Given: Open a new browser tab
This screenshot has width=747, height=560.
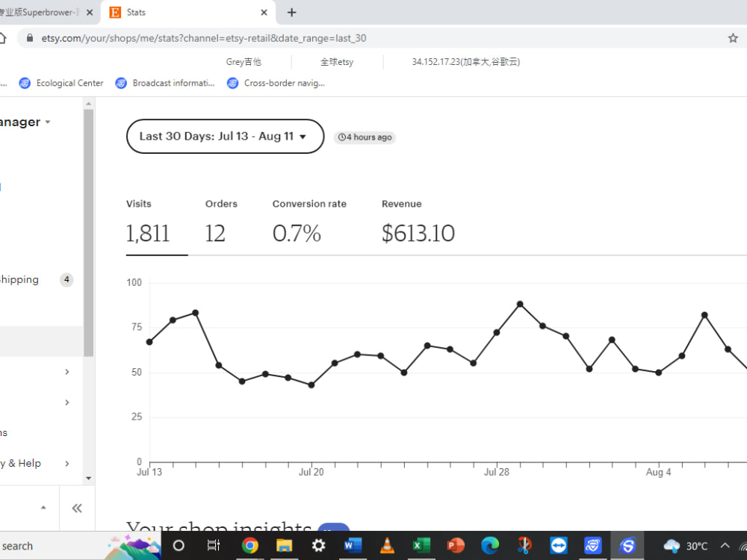Looking at the screenshot, I should pos(291,13).
